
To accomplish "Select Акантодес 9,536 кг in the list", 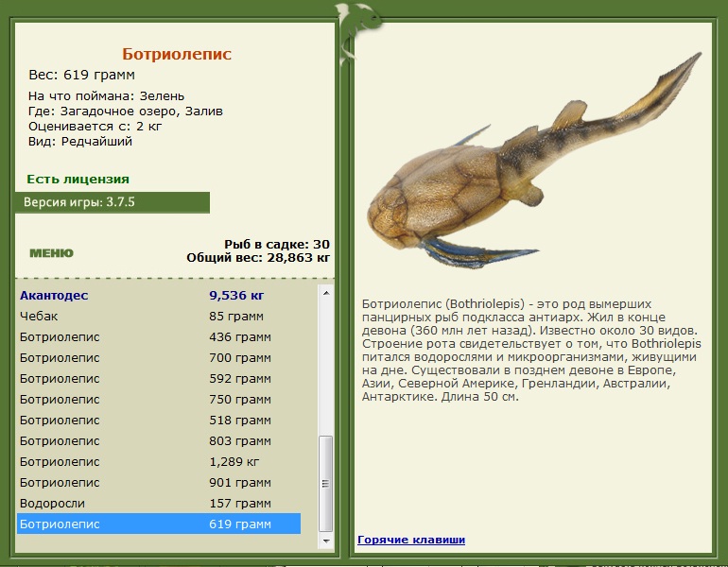I will (159, 295).
